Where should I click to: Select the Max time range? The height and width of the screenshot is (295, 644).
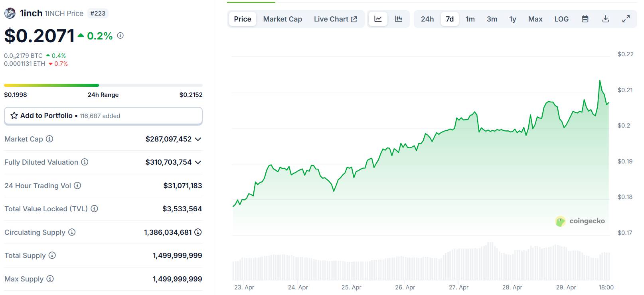(x=535, y=19)
